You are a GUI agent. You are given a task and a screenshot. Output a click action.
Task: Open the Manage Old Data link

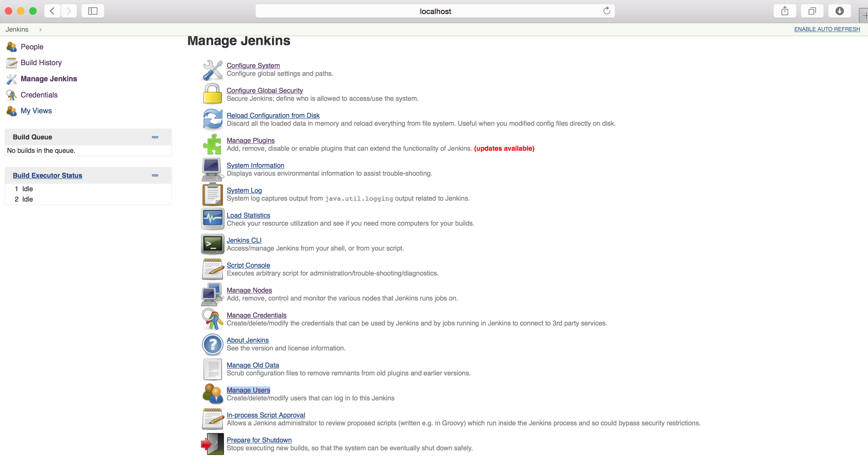(x=253, y=365)
